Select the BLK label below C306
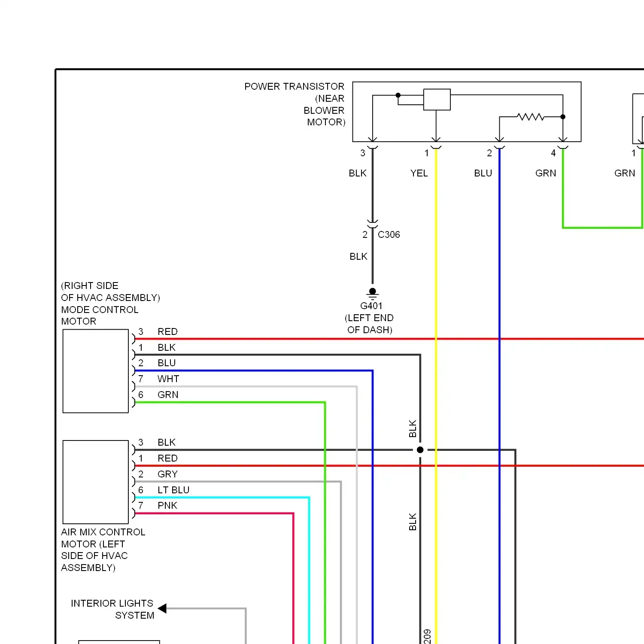 point(358,256)
